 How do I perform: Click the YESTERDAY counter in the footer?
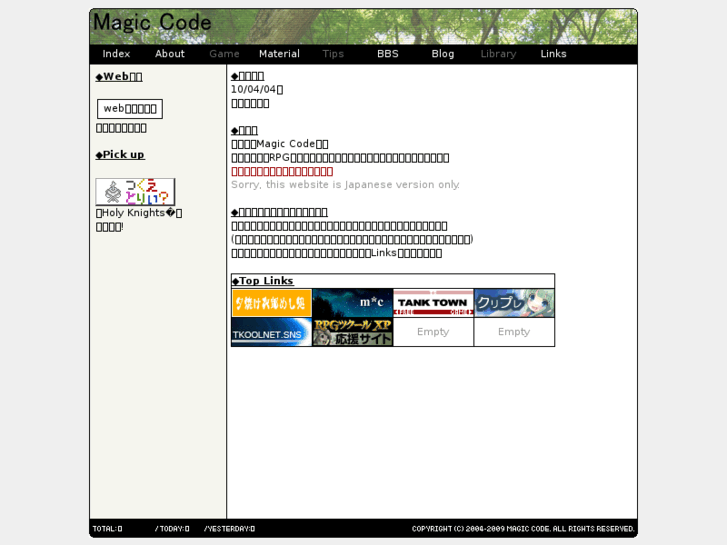tap(229, 529)
